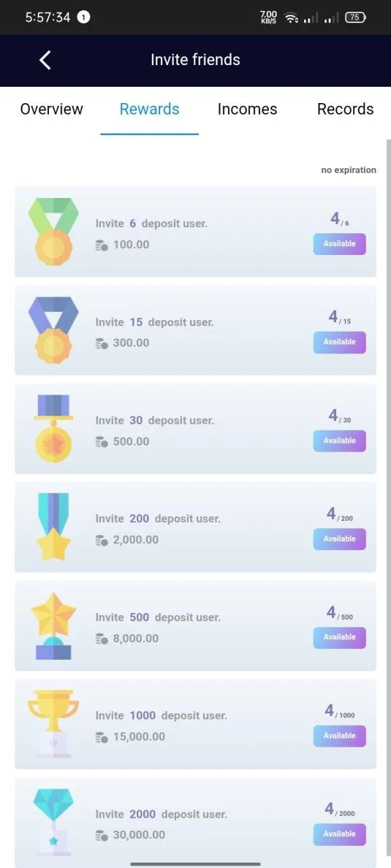The image size is (391, 868).
Task: Tap the top-hat star medal icon
Action: click(x=54, y=429)
